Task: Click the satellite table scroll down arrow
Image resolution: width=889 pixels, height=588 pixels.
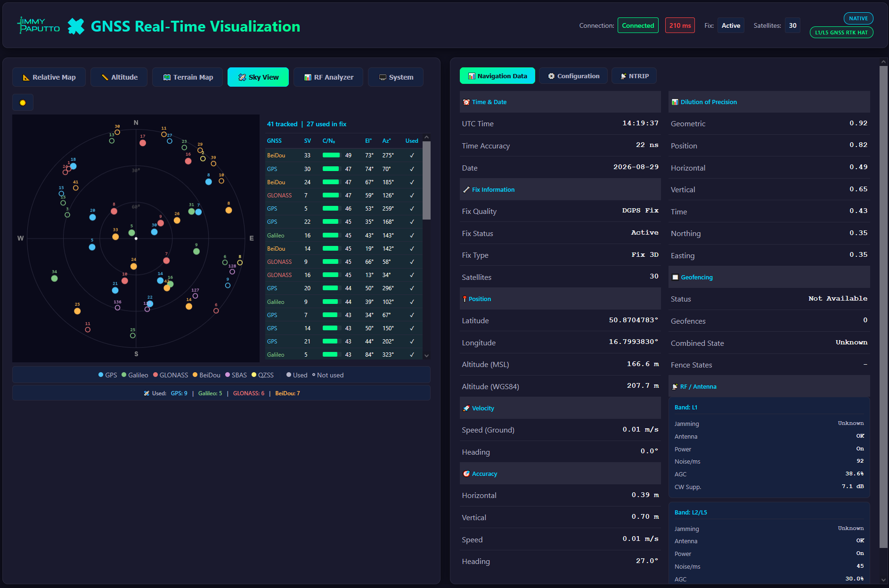Action: tap(426, 356)
